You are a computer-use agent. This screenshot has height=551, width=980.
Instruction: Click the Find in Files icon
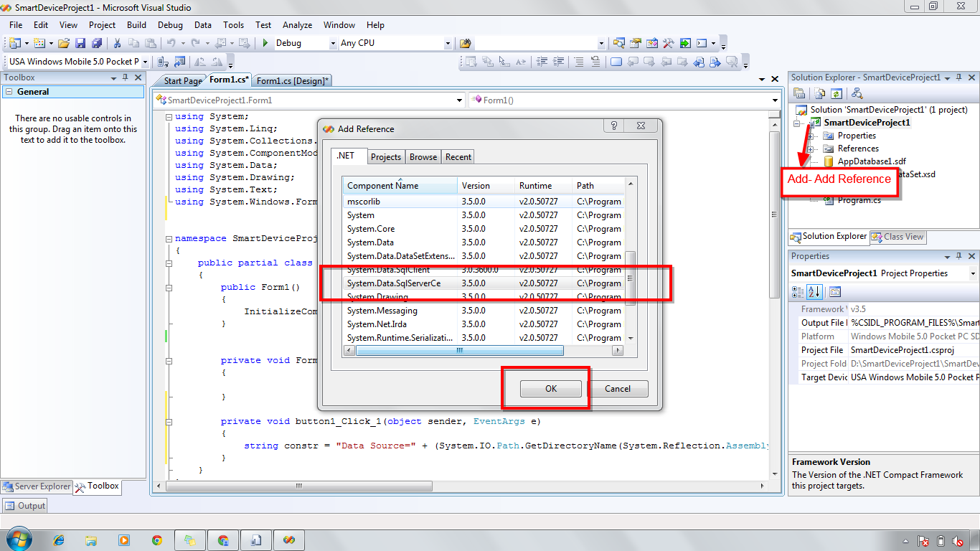pyautogui.click(x=466, y=43)
